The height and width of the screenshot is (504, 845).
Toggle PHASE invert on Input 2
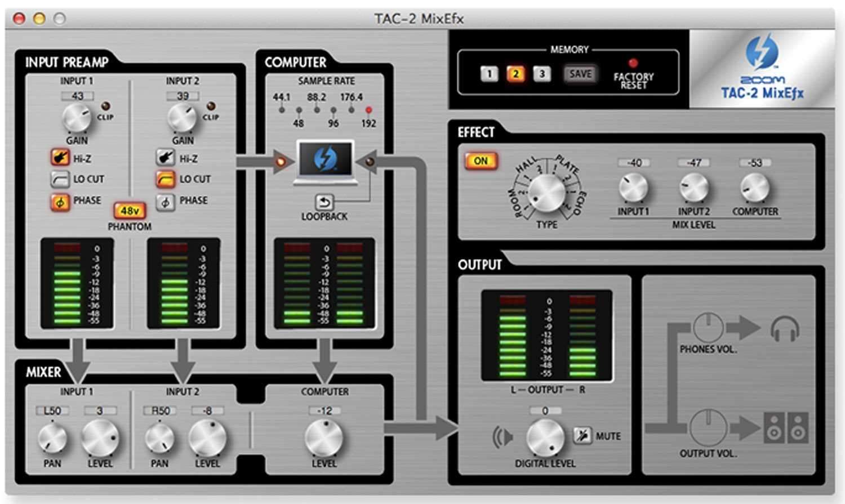[165, 202]
